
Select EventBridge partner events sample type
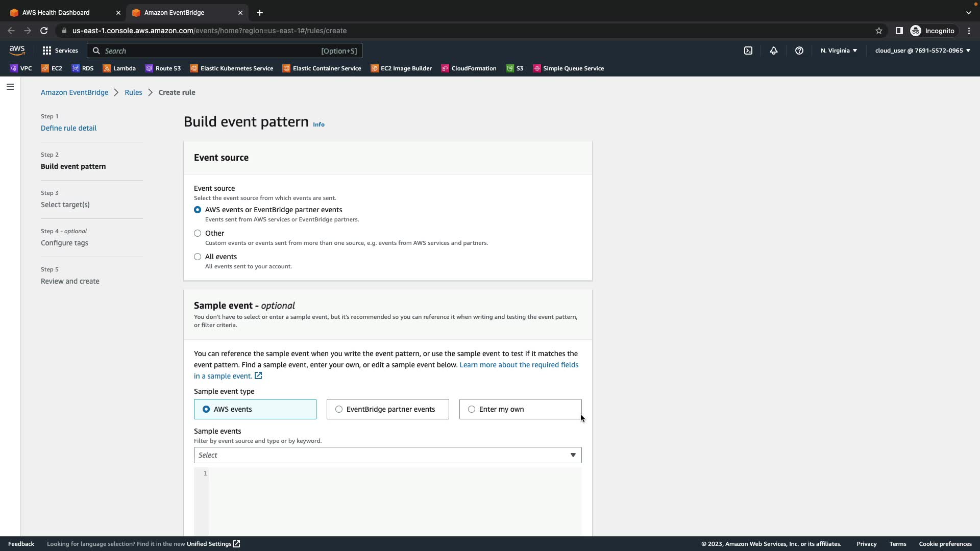(x=339, y=409)
